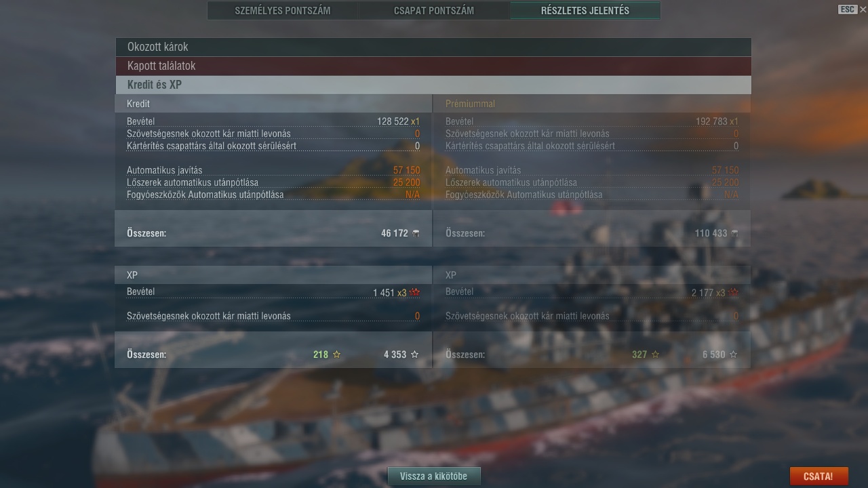
Task: Open the Csapat pontszám tab
Action: coord(434,10)
